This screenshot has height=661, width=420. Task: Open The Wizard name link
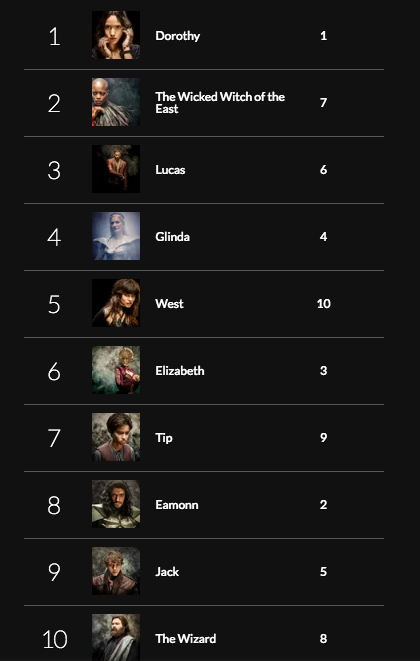[186, 639]
